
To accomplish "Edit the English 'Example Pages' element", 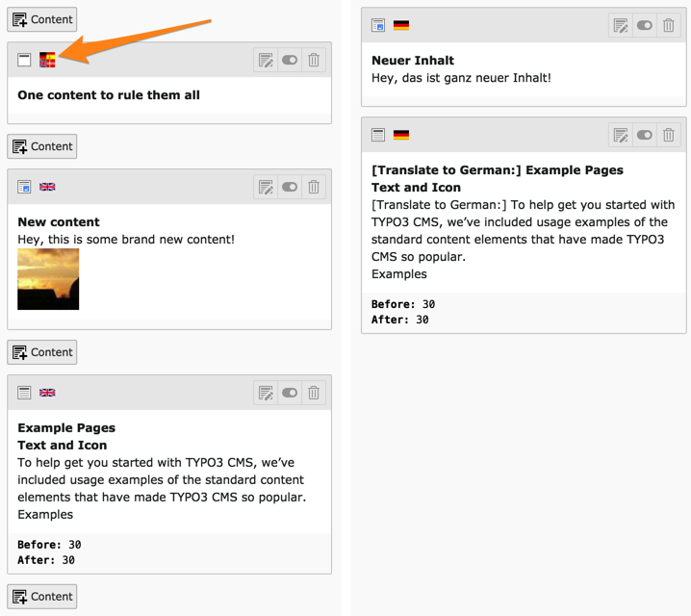I will pyautogui.click(x=266, y=393).
